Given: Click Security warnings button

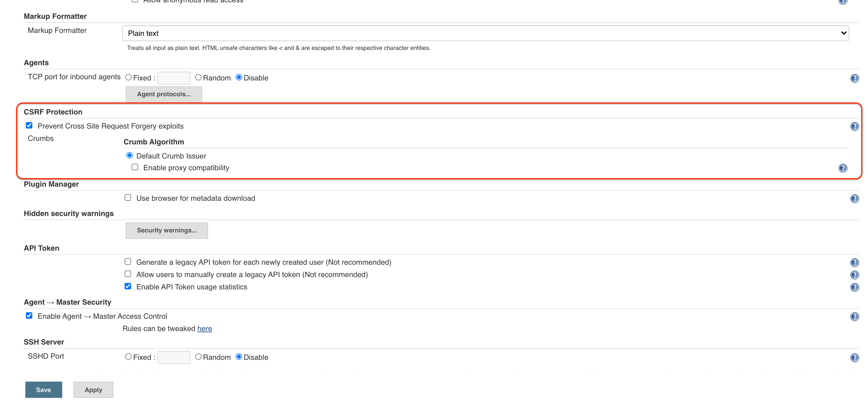Looking at the screenshot, I should pyautogui.click(x=167, y=230).
